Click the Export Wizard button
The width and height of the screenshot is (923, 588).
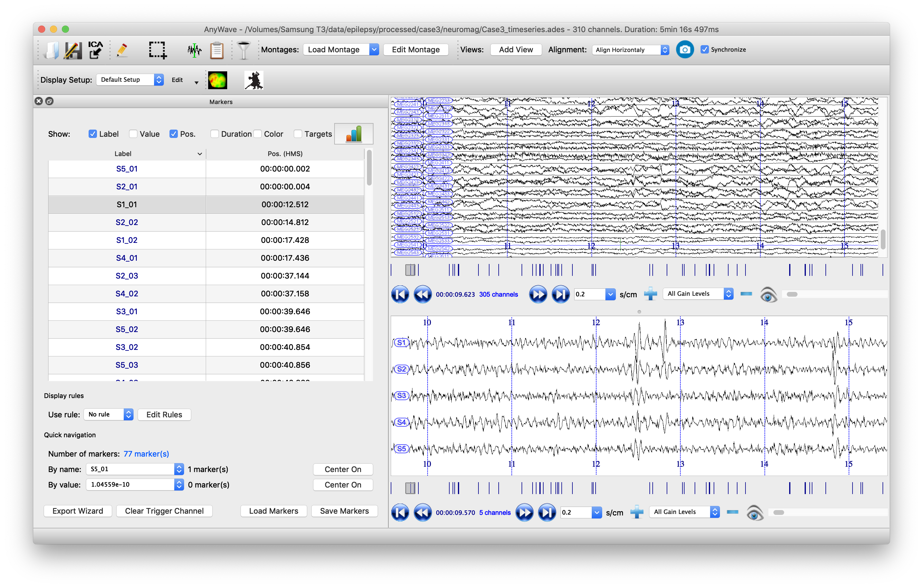[78, 511]
